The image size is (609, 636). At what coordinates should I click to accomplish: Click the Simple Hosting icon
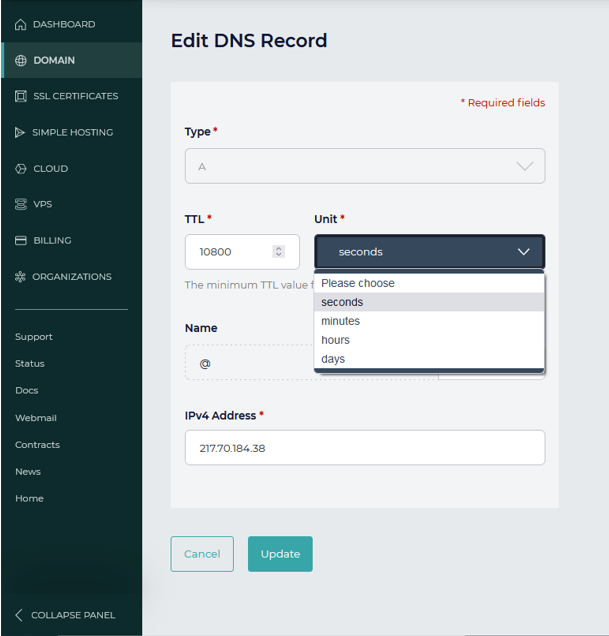pyautogui.click(x=20, y=132)
